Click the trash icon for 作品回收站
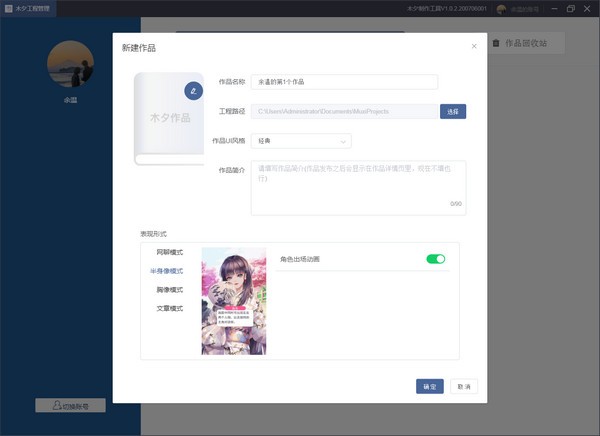The width and height of the screenshot is (600, 436). (x=496, y=44)
